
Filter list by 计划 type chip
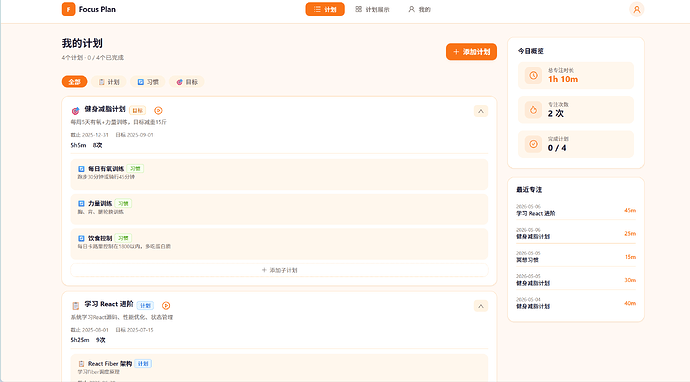(x=109, y=82)
